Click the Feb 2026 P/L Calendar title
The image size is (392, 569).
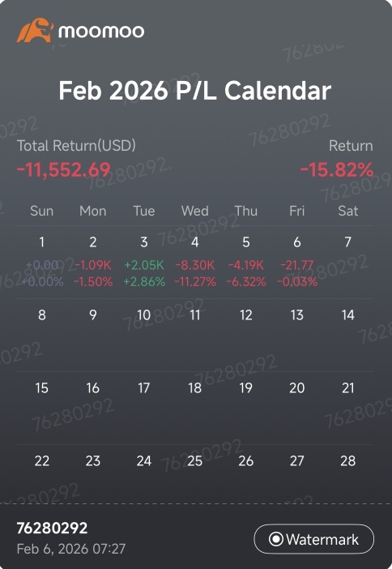pyautogui.click(x=195, y=90)
